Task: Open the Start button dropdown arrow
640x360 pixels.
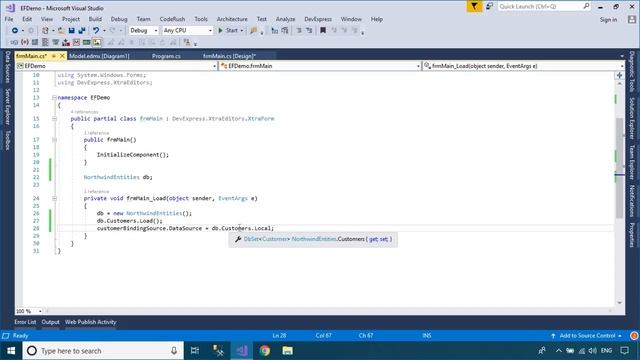Action: [x=242, y=31]
